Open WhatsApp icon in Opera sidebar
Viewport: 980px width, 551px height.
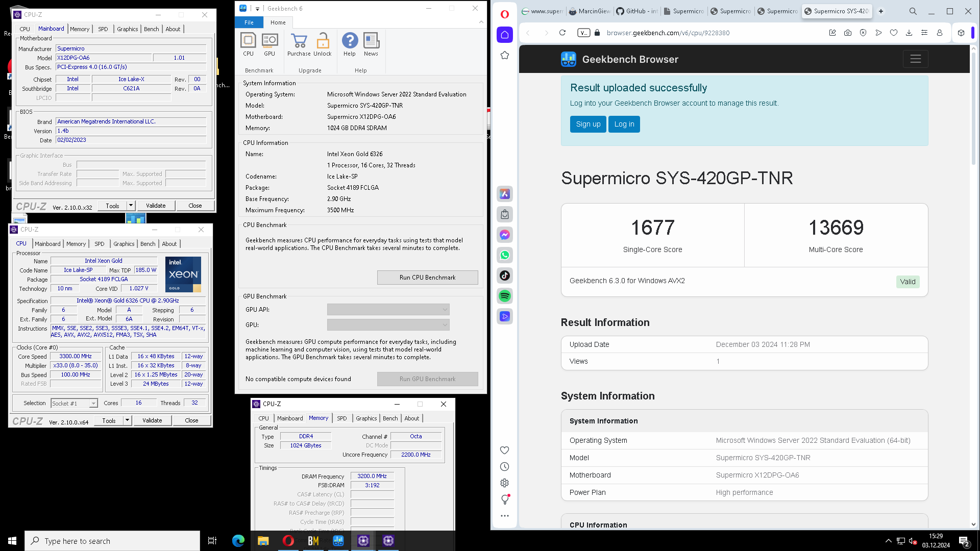(505, 255)
